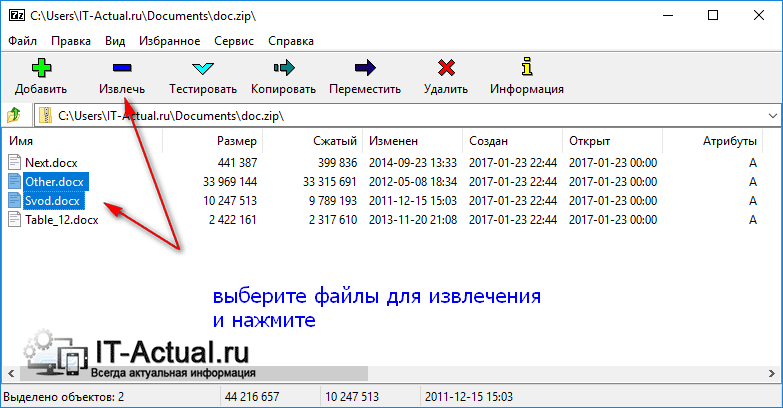Viewport: 783px width, 408px height.
Task: Click status bar total 44 216 657
Action: [252, 397]
